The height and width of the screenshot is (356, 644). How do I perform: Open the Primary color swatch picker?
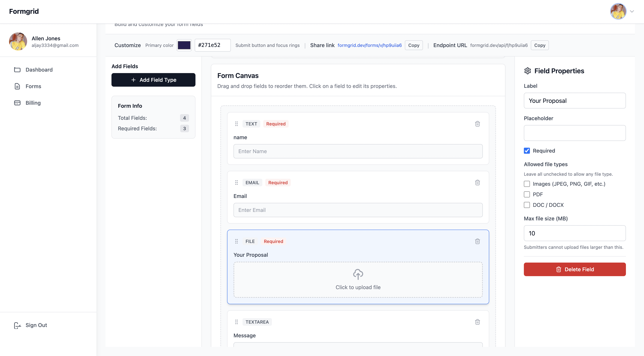tap(184, 45)
